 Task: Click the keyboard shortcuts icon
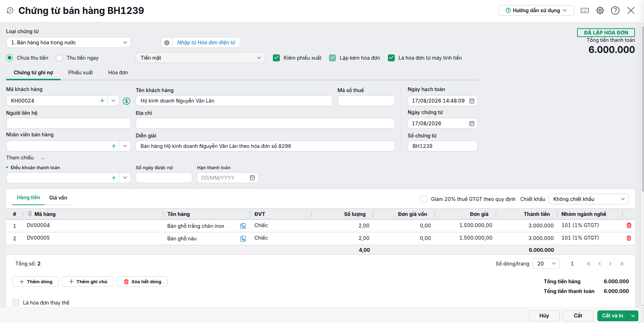(x=585, y=10)
